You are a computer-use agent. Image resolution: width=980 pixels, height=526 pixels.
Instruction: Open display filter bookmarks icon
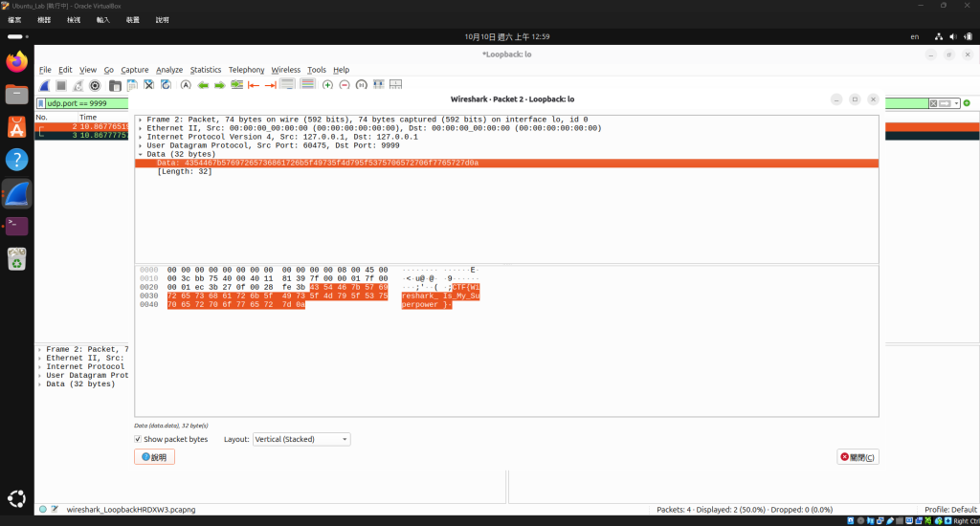(41, 103)
